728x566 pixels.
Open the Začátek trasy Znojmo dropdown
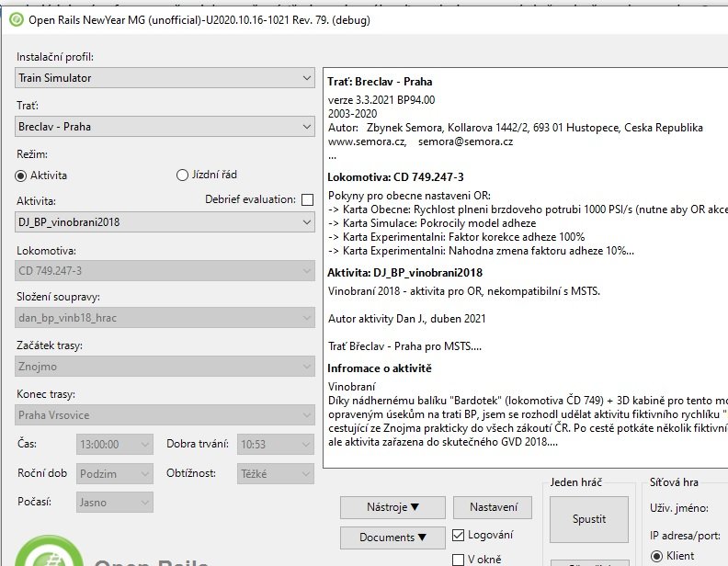coord(165,367)
